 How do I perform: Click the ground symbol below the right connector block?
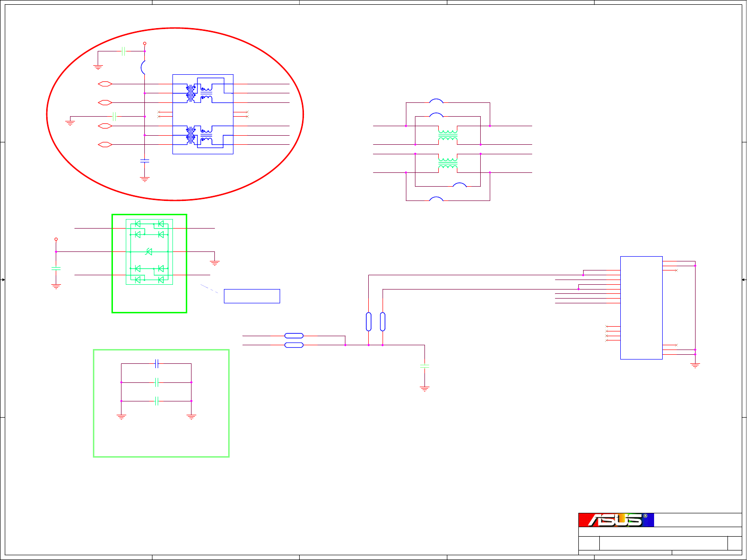(x=695, y=366)
